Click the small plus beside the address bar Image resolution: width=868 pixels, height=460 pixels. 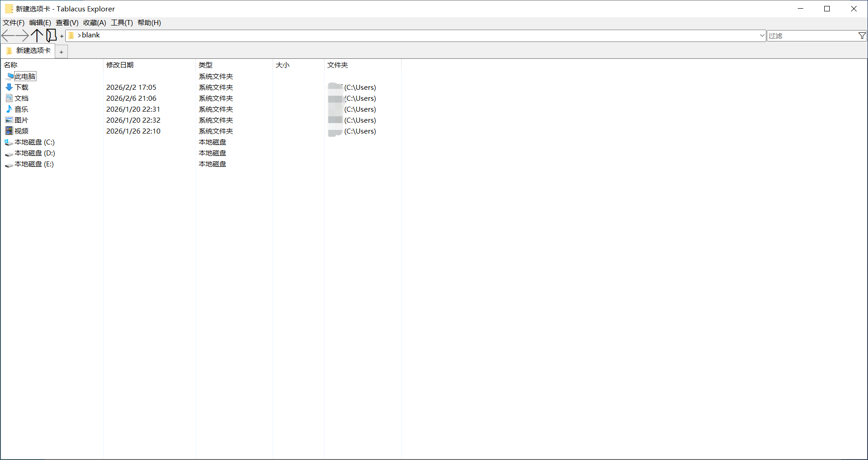tap(62, 36)
